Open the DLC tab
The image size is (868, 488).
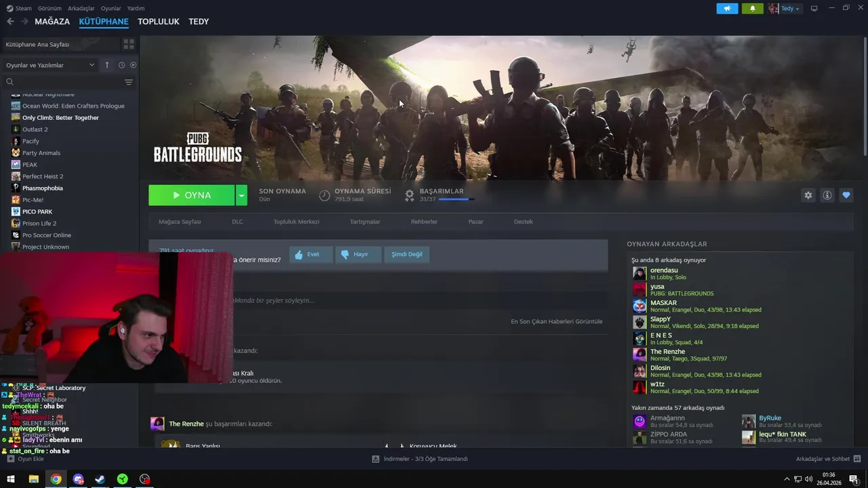pos(237,222)
